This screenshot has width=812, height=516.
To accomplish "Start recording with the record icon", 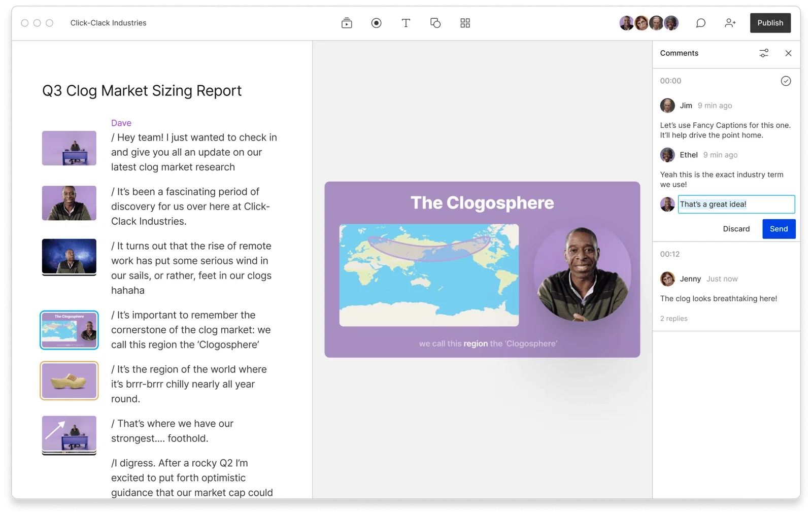I will click(376, 23).
